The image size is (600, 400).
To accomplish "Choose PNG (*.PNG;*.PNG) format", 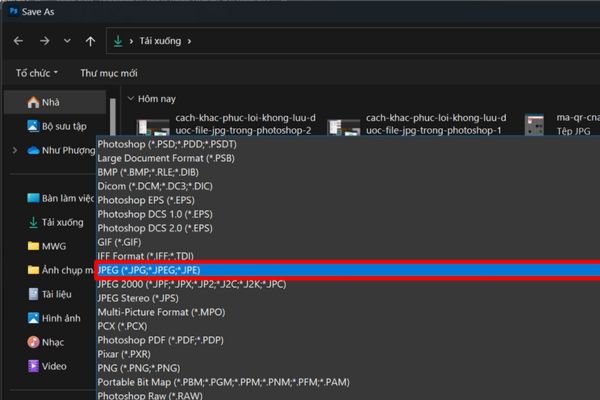I will coord(348,368).
